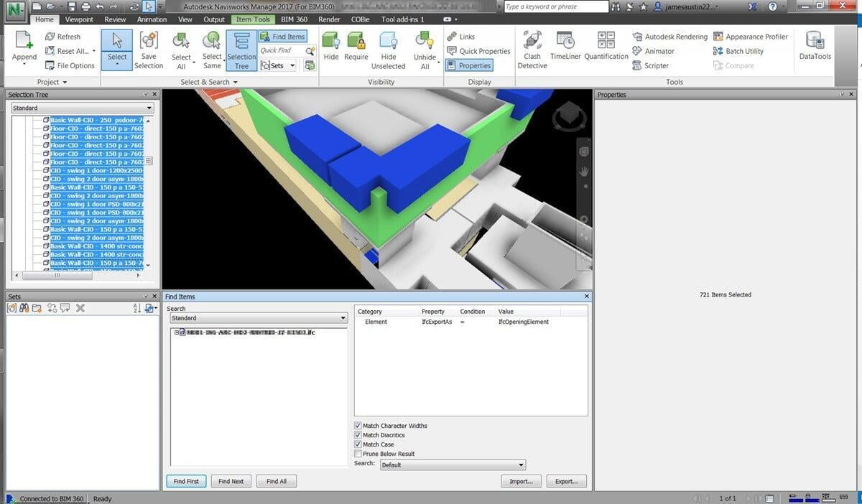Image resolution: width=862 pixels, height=504 pixels.
Task: Open Clash Detective
Action: point(532,50)
